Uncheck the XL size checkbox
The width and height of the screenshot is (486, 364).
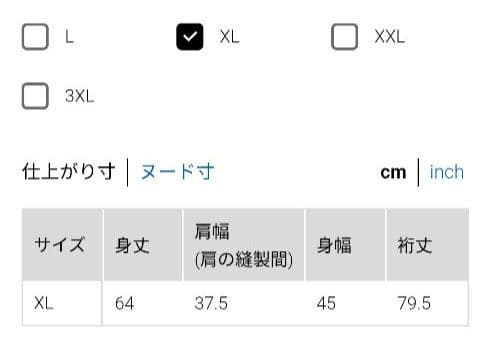(190, 37)
